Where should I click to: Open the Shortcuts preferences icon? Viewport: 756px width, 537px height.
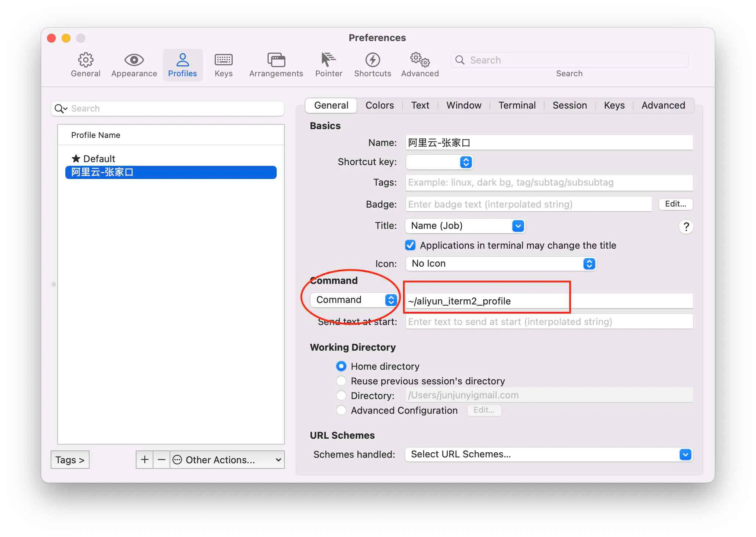[372, 65]
